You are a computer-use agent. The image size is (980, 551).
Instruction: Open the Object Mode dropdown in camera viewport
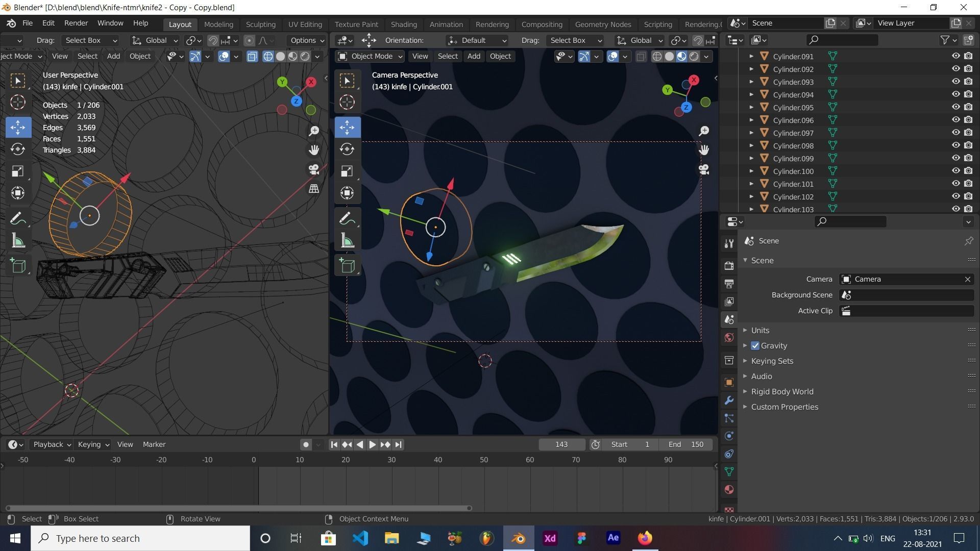click(370, 56)
